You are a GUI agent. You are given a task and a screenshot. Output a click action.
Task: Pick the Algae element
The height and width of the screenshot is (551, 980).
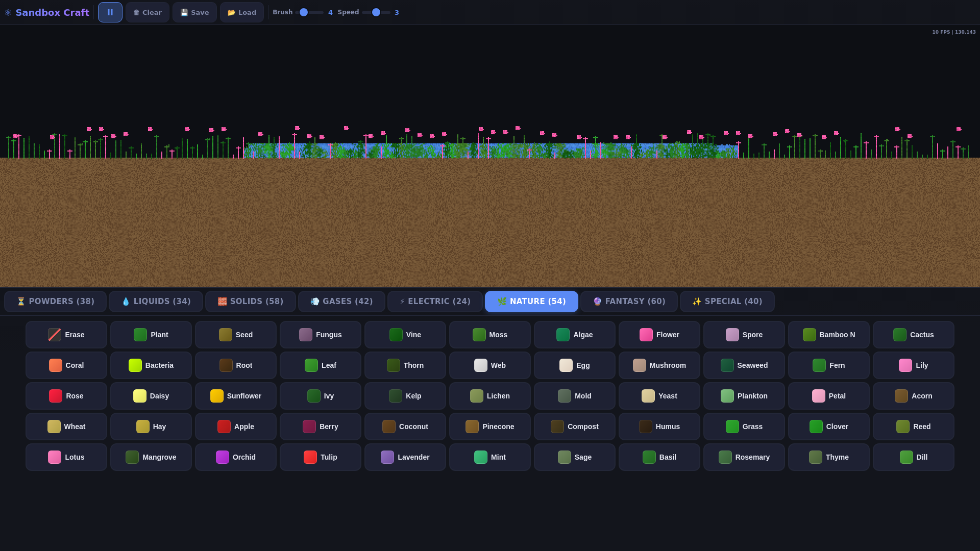click(x=575, y=335)
